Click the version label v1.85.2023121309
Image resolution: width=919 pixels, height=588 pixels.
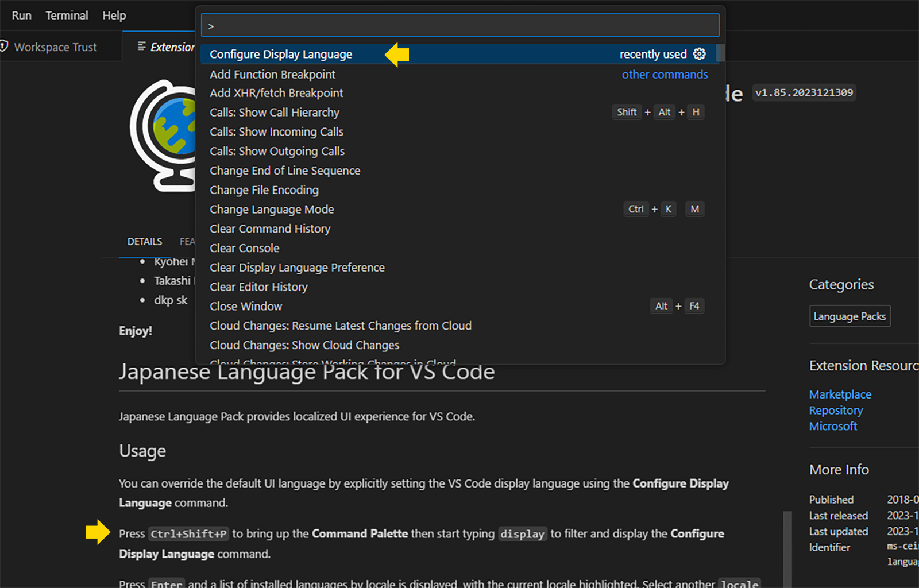pos(804,93)
